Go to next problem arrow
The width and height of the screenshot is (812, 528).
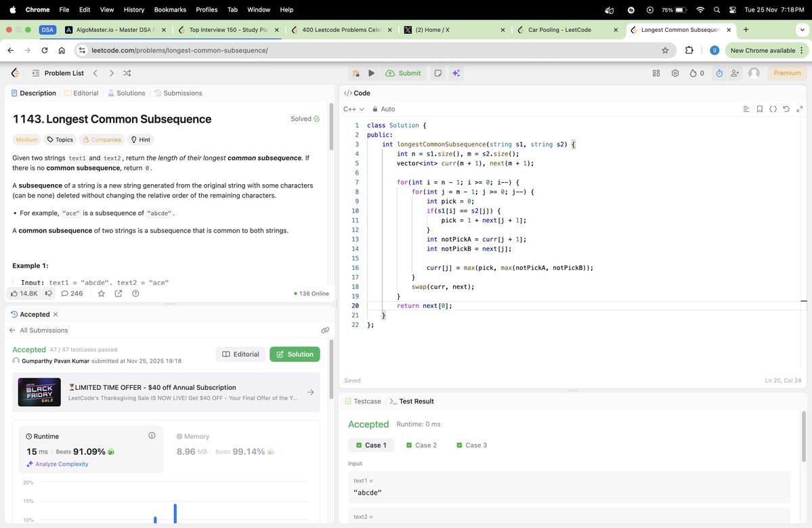click(x=111, y=73)
